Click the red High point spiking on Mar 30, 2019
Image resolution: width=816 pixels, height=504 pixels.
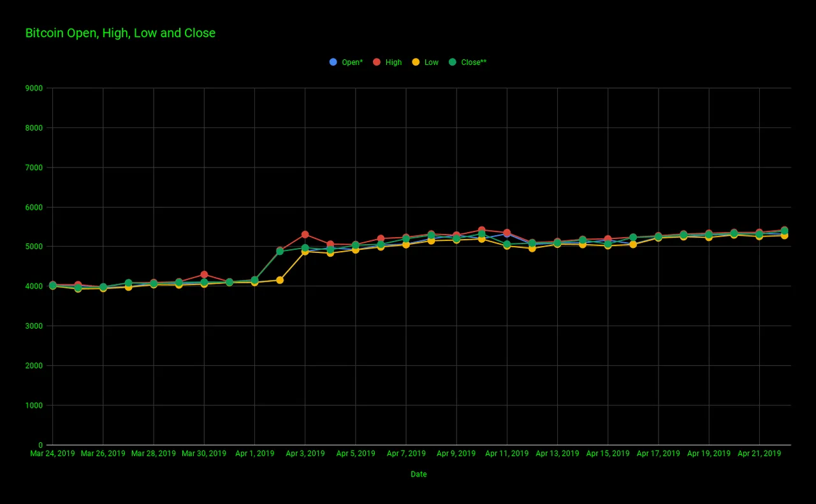pos(204,275)
